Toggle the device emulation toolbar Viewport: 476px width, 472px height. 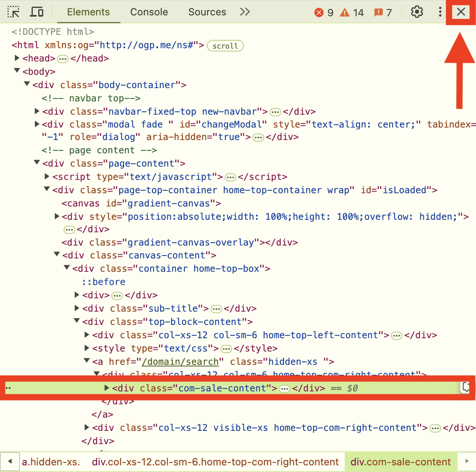tap(37, 12)
